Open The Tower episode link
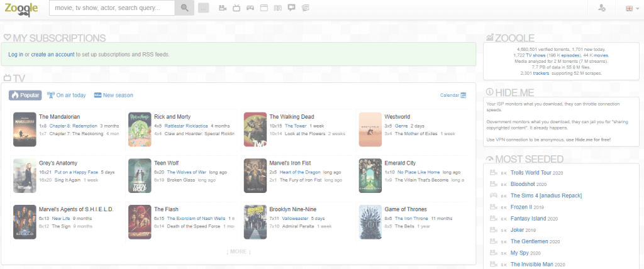644x269 pixels. click(x=296, y=126)
